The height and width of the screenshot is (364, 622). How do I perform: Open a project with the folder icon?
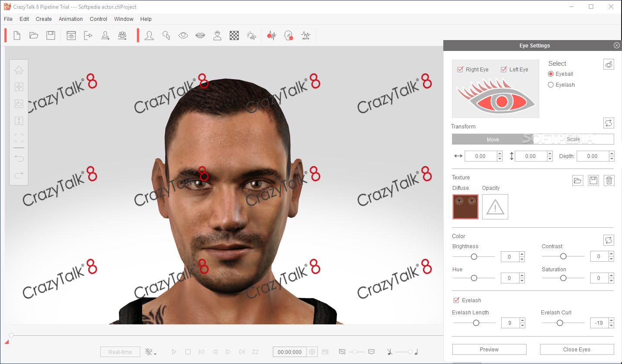click(x=34, y=36)
